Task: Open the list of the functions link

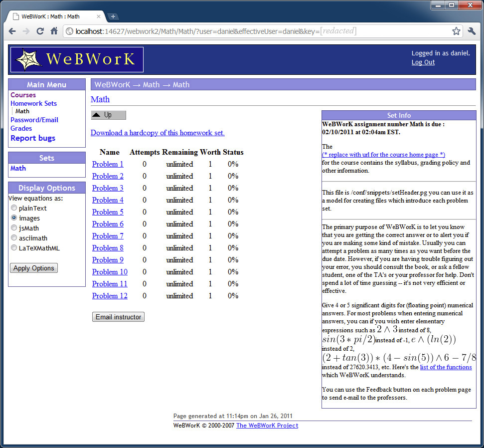Action: (x=446, y=367)
